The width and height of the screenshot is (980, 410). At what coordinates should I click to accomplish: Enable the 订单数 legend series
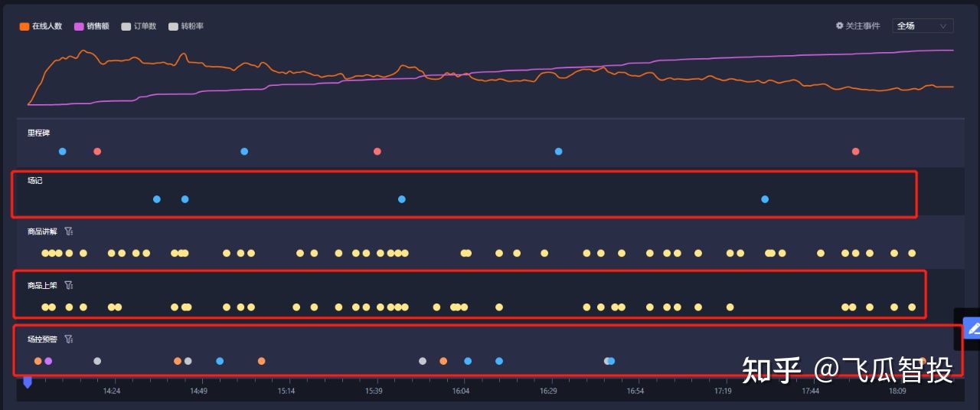139,26
